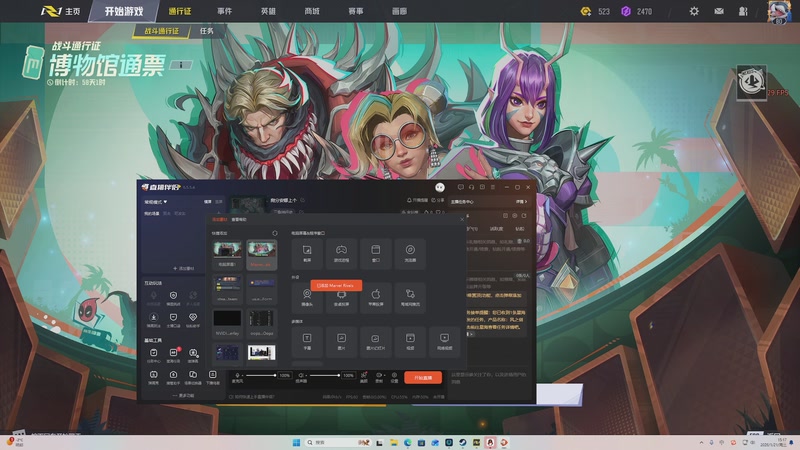This screenshot has height=450, width=800.
Task: Open Steam from the taskbar
Action: coord(462,442)
